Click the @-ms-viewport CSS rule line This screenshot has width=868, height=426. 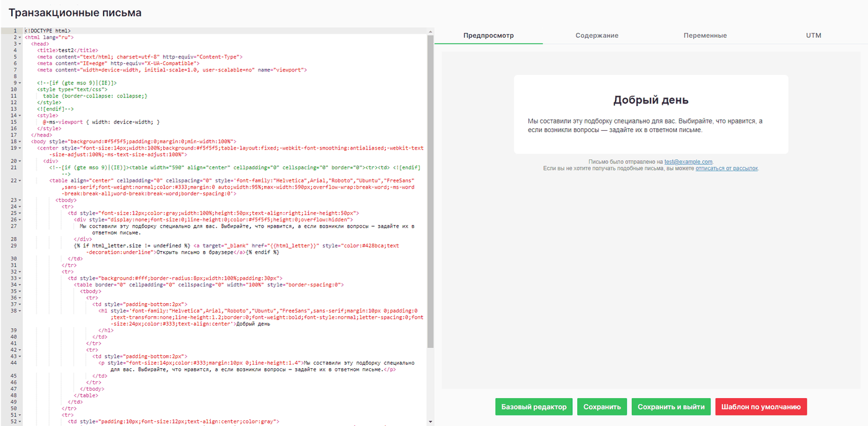point(102,122)
